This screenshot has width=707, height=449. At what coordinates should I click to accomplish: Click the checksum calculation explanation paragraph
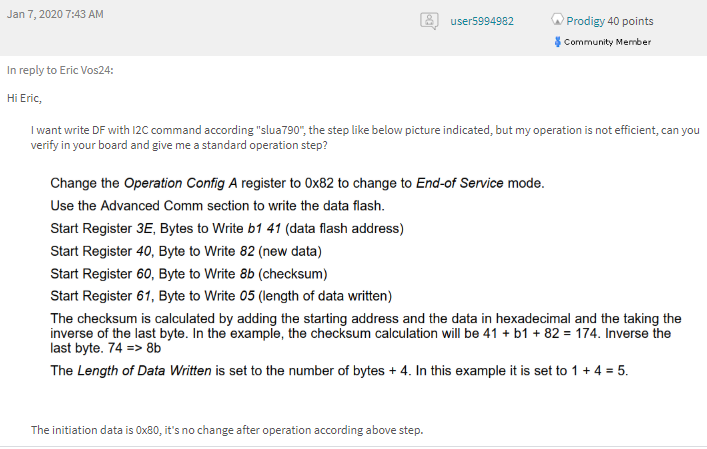(x=366, y=333)
